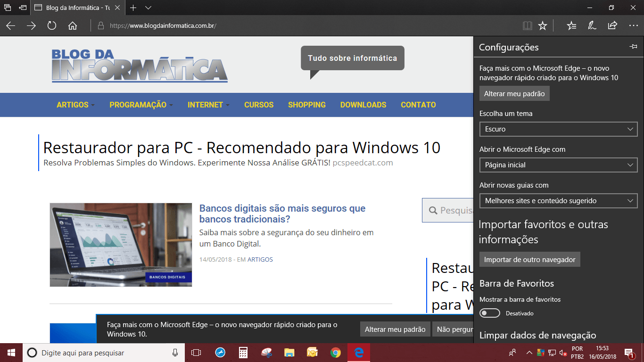
Task: Open the Bancos digitais article title
Action: click(x=282, y=214)
